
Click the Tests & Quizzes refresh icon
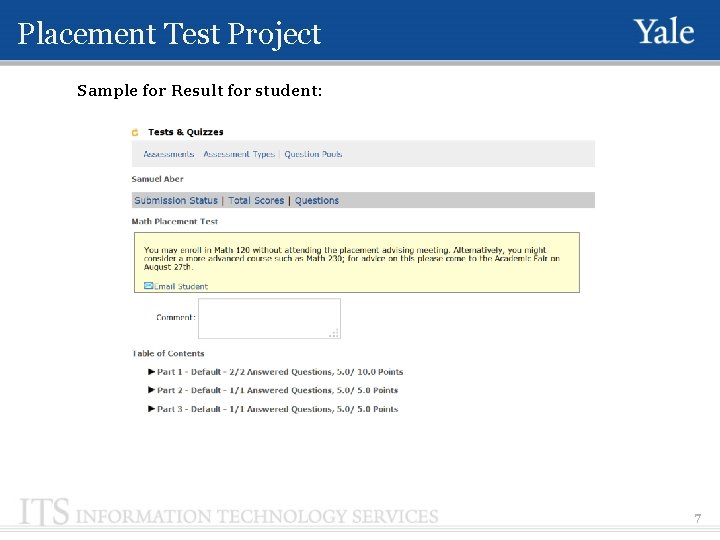136,132
